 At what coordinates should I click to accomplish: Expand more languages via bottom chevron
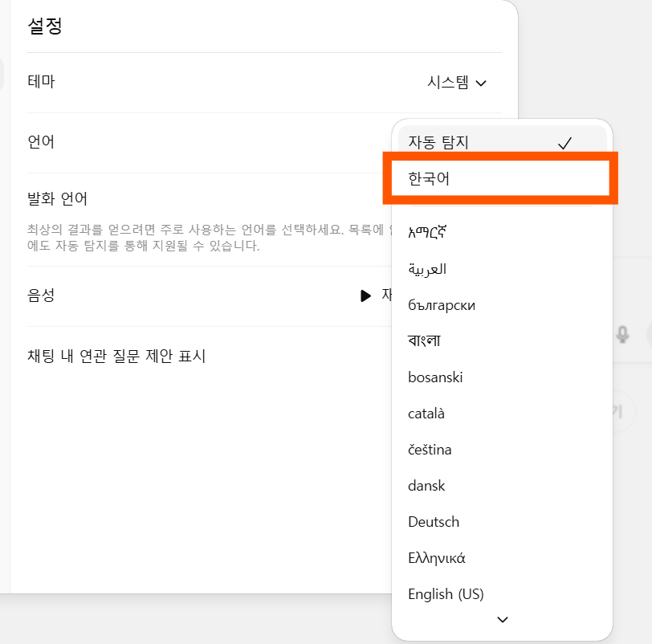(502, 619)
